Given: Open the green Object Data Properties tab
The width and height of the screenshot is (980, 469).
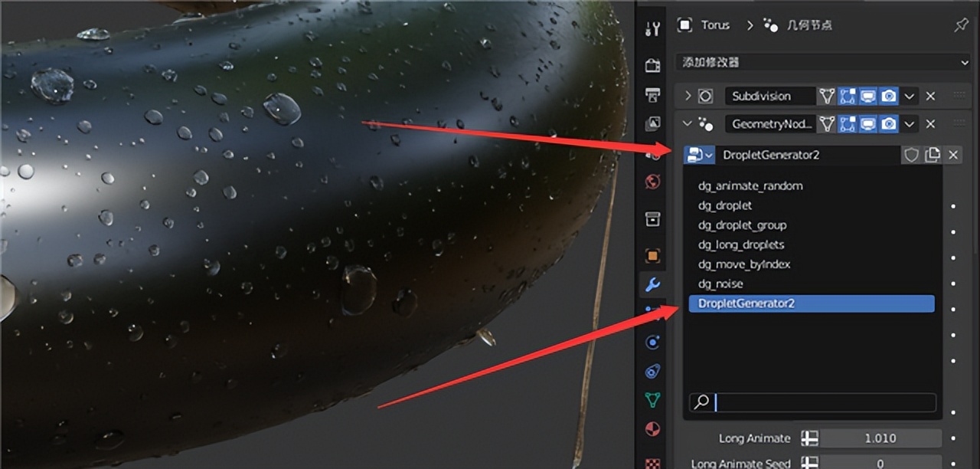Looking at the screenshot, I should [x=652, y=398].
